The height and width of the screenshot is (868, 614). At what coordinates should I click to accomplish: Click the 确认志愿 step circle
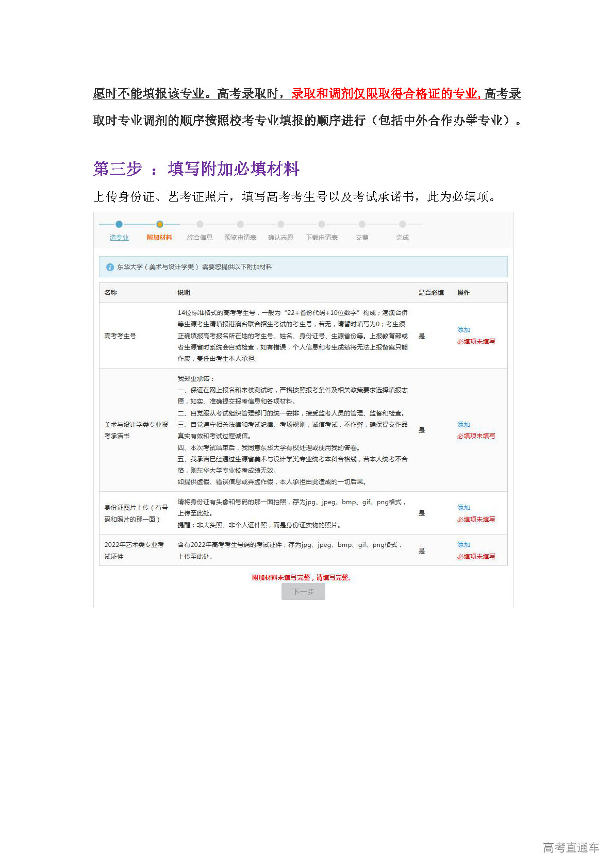coord(281,224)
